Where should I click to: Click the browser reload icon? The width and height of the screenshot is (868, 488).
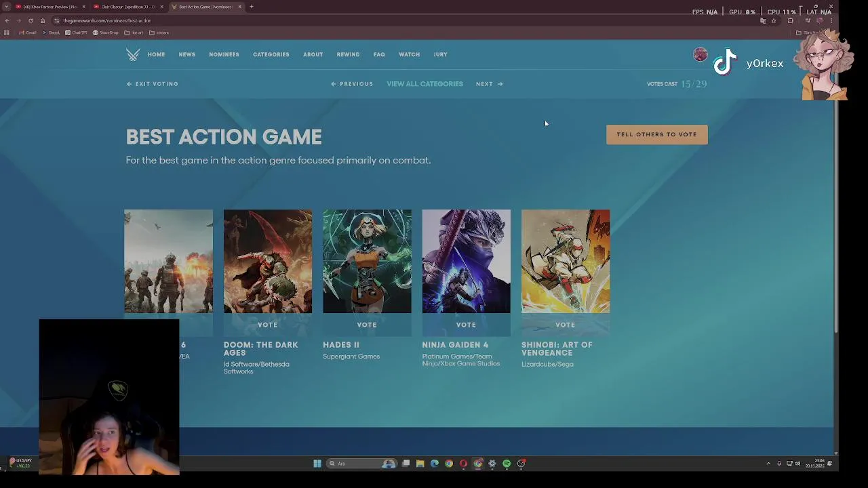click(x=31, y=20)
